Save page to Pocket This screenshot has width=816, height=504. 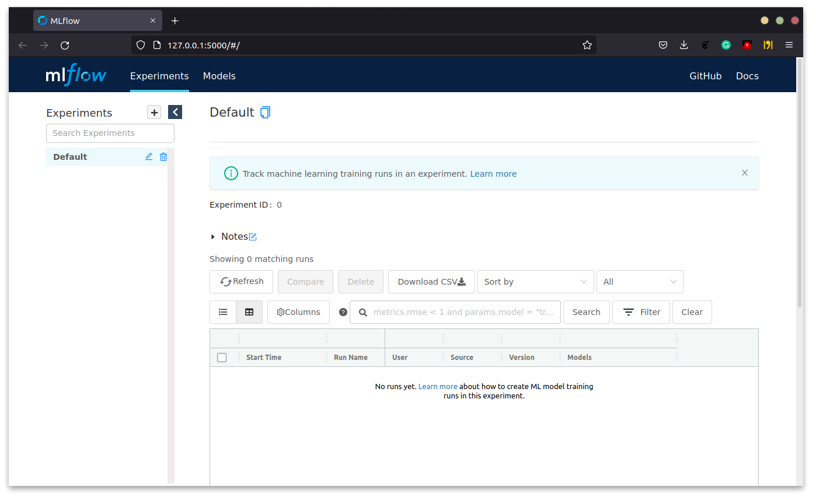tap(663, 45)
